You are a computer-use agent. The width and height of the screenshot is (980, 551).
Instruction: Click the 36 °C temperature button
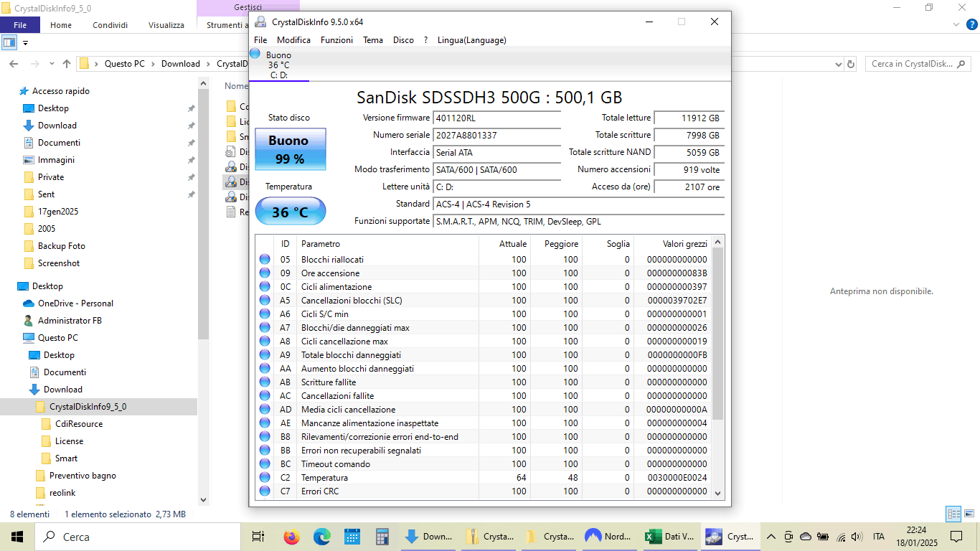point(290,212)
